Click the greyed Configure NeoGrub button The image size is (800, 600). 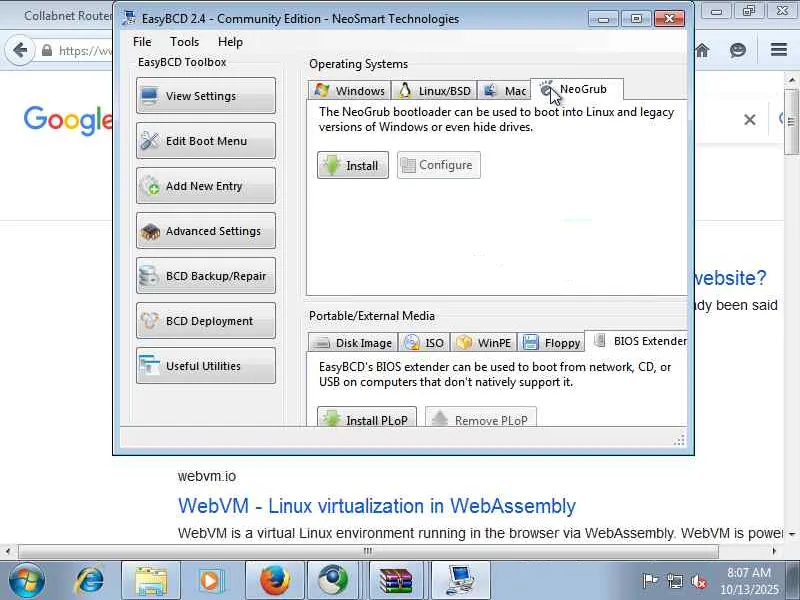pos(439,165)
